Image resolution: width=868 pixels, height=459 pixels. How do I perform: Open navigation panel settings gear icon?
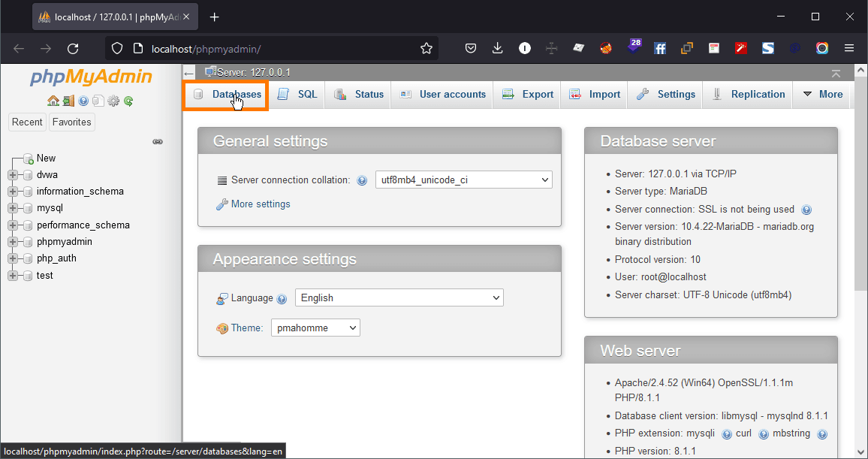click(x=113, y=101)
